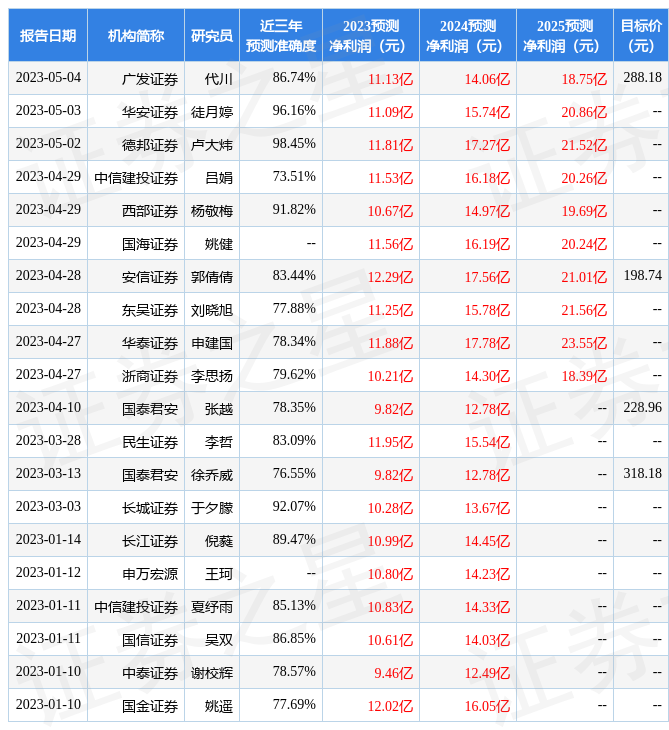This screenshot has width=669, height=730.
Task: Click researcher name 于夕朦
Action: 212,508
